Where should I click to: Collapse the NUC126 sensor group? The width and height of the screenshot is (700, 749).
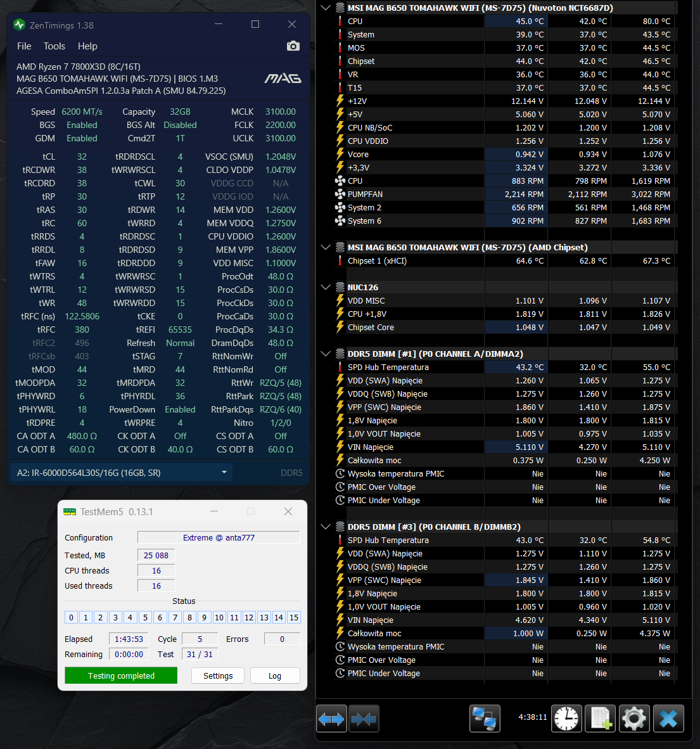click(326, 287)
